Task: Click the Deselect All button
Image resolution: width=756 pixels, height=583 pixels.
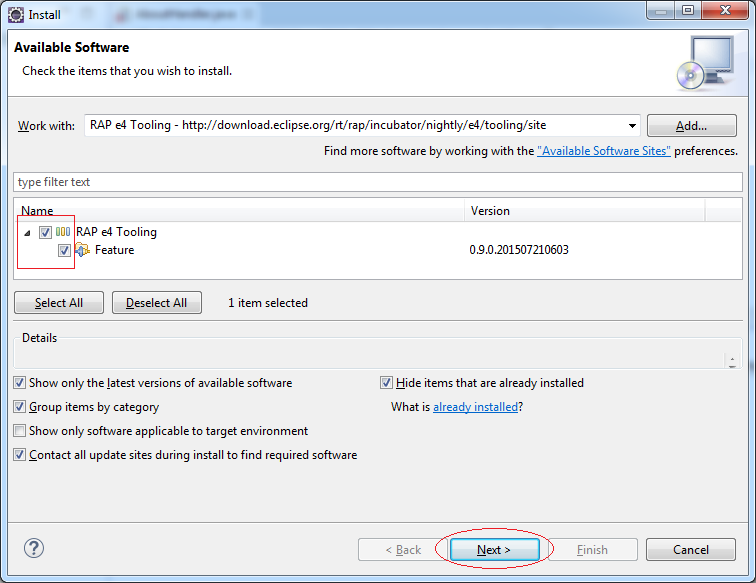Action: pyautogui.click(x=157, y=302)
